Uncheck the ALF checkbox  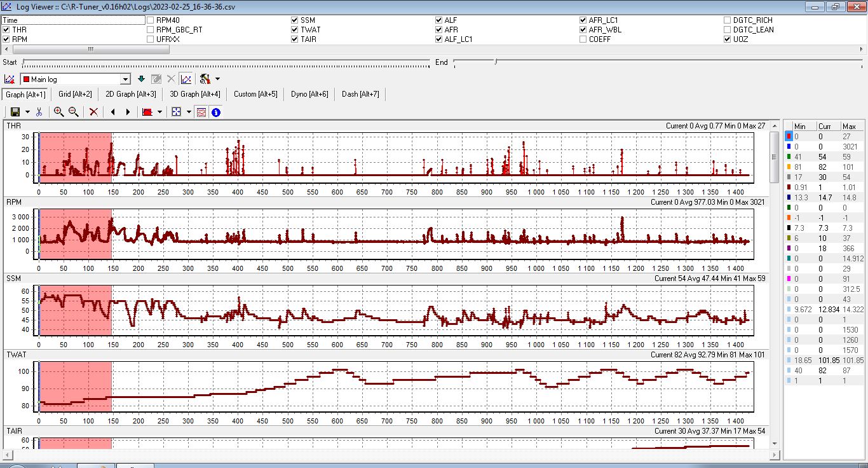click(x=439, y=20)
